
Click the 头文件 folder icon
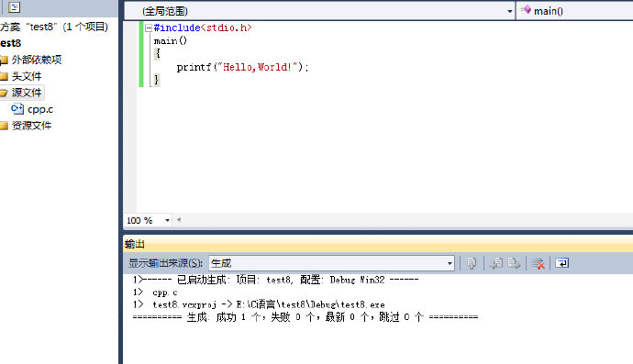click(4, 77)
